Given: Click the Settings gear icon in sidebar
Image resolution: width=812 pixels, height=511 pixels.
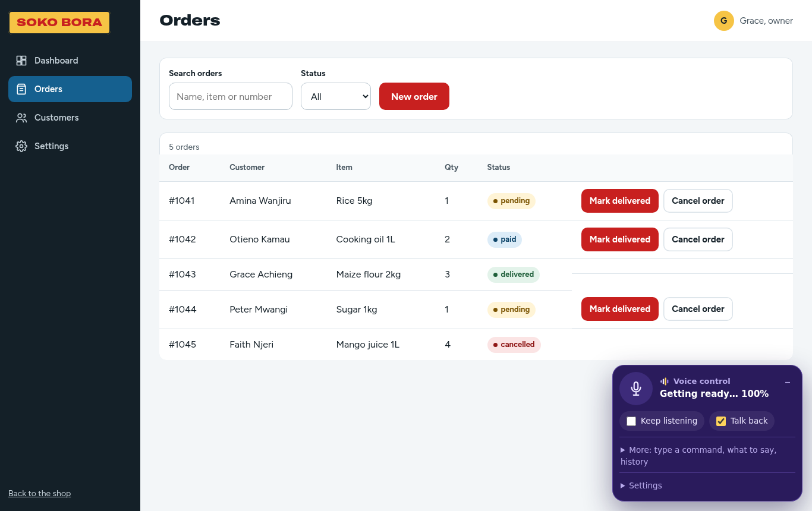Looking at the screenshot, I should click(21, 146).
